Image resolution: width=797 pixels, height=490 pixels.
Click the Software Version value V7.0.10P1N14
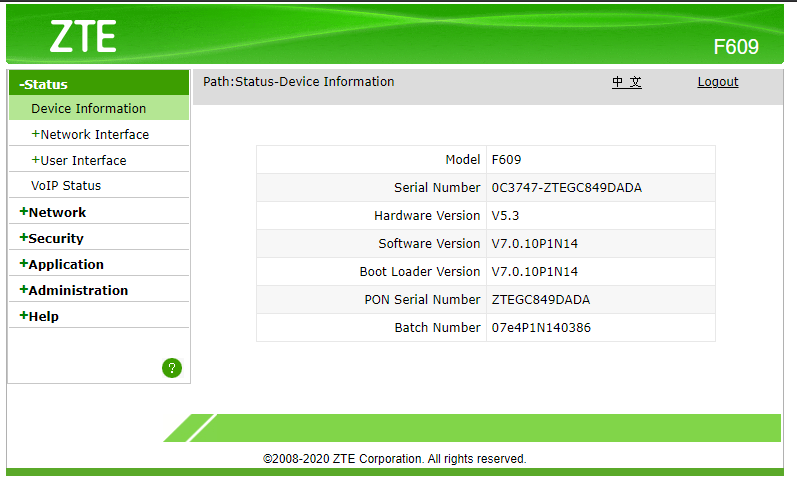[x=534, y=244]
